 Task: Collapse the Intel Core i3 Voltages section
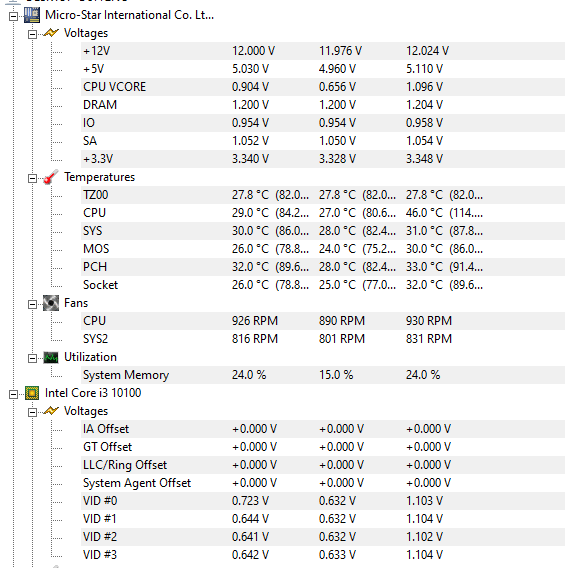[32, 412]
